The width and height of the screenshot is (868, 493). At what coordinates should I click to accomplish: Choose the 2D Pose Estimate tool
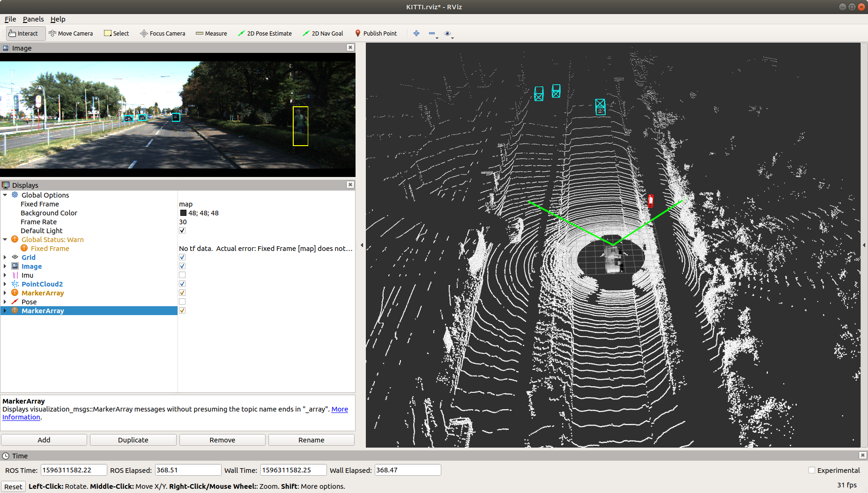[265, 33]
